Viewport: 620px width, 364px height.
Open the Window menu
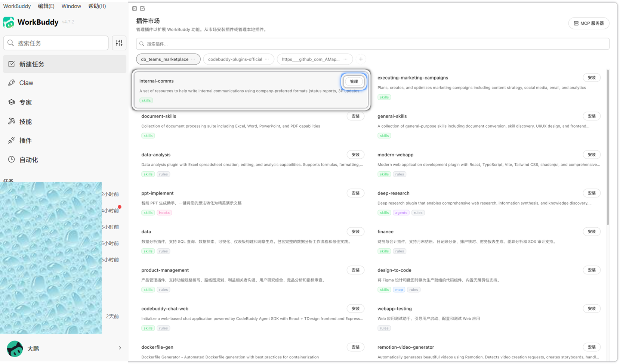(x=71, y=6)
